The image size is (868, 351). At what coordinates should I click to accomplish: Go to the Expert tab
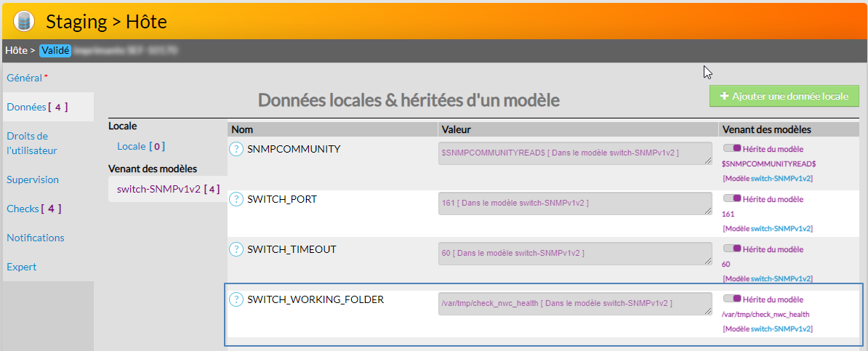[22, 267]
